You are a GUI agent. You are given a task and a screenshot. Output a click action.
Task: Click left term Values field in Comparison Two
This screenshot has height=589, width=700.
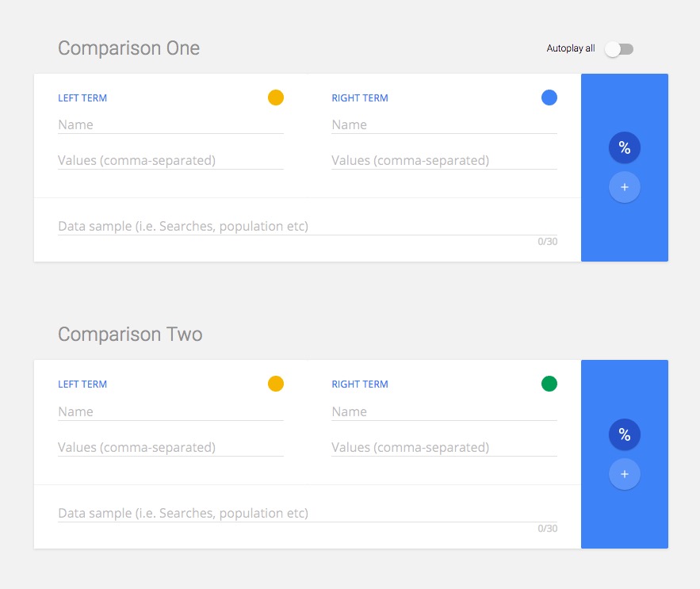point(170,448)
